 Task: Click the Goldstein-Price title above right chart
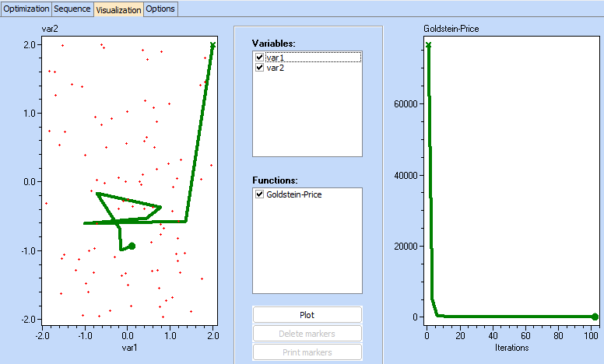point(450,29)
